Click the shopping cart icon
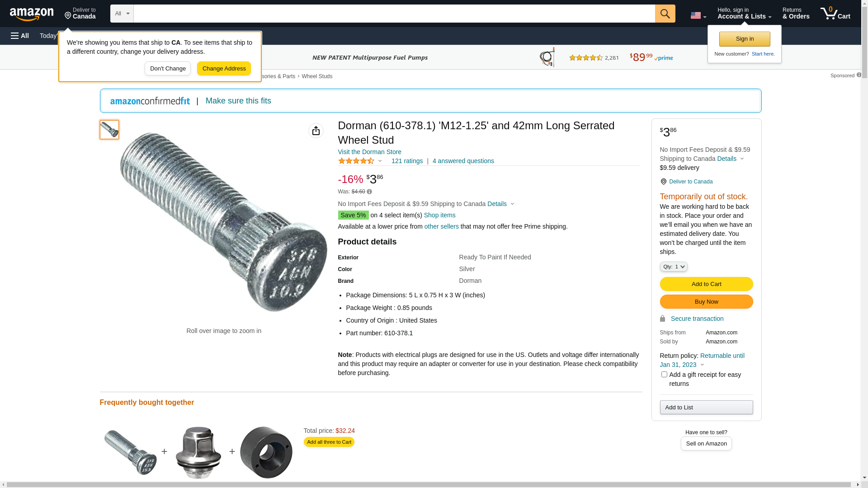Image resolution: width=868 pixels, height=488 pixels. click(x=835, y=14)
